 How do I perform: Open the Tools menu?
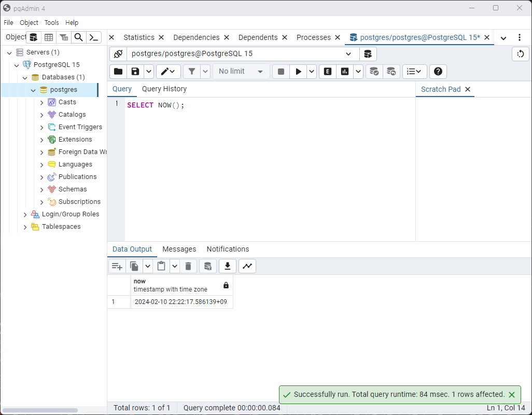pyautogui.click(x=51, y=22)
